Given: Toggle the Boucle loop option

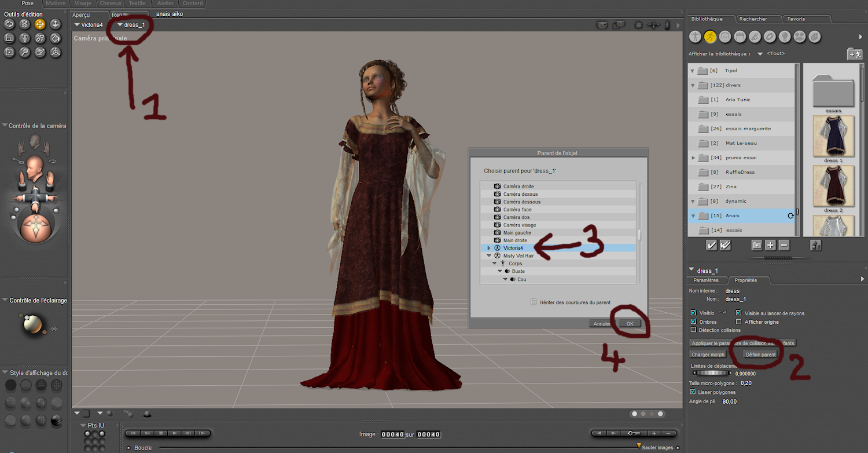Looking at the screenshot, I should click(128, 448).
